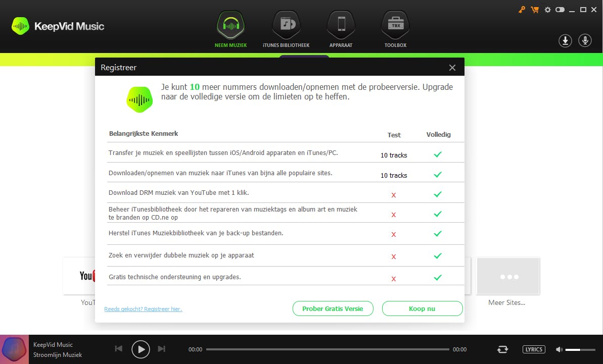Click green check for Herstel iTunes row
The width and height of the screenshot is (603, 364).
(438, 233)
